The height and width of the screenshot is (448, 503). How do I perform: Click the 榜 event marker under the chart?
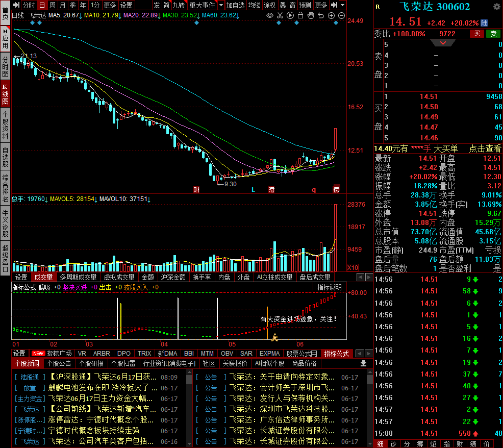click(x=336, y=189)
